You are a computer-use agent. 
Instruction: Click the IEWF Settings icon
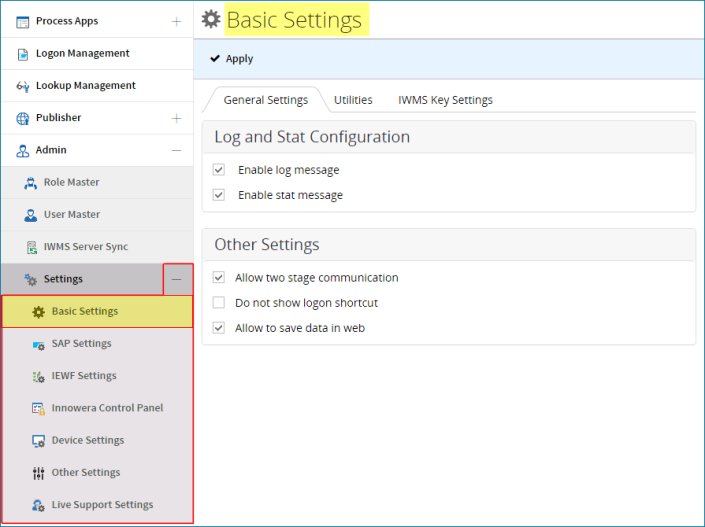39,377
